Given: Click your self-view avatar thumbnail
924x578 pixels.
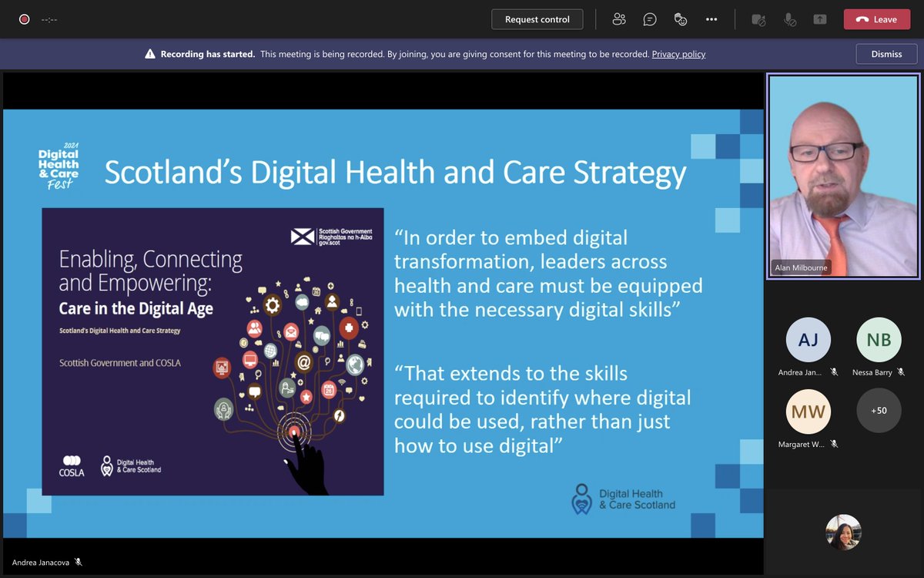Looking at the screenshot, I should pyautogui.click(x=843, y=532).
